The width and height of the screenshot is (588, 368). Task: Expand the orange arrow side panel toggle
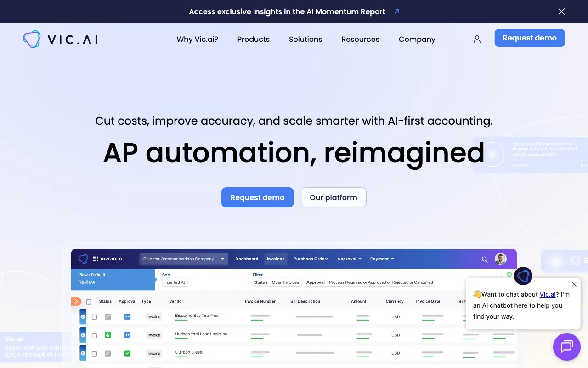point(76,302)
